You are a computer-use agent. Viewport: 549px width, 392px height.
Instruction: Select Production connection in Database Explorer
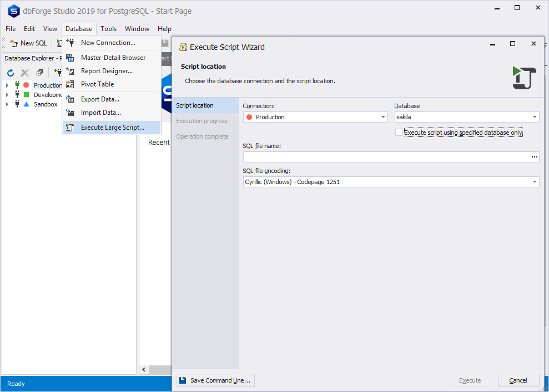[47, 85]
